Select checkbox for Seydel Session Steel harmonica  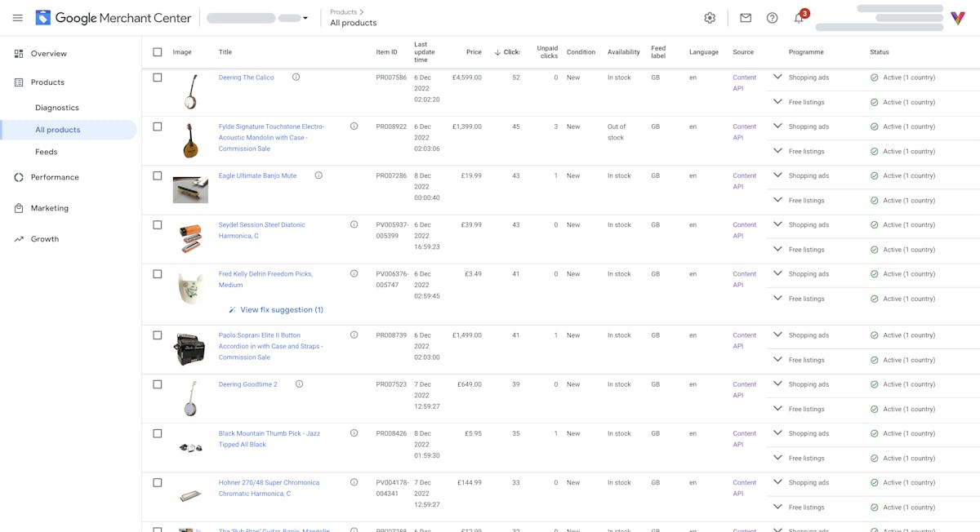tap(158, 224)
